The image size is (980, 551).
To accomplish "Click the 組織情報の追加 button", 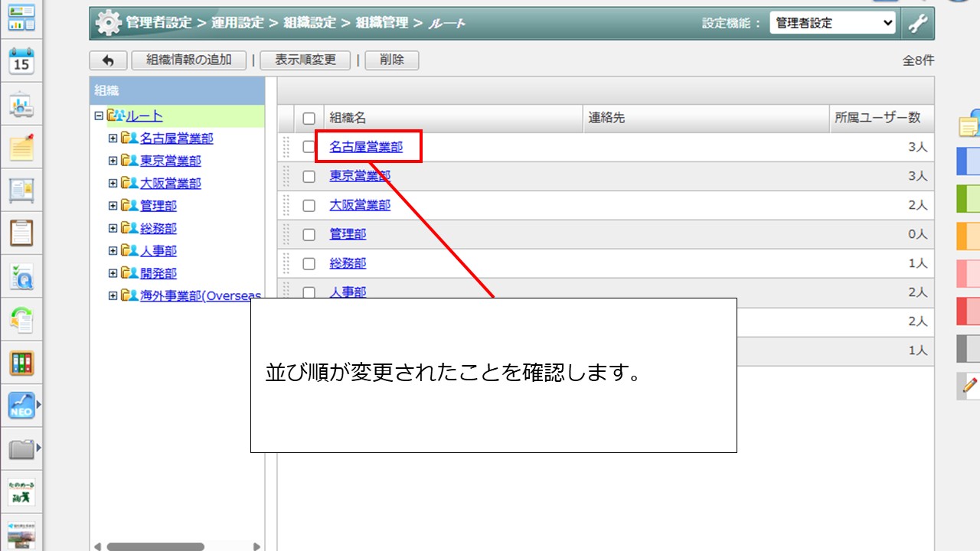I will [x=189, y=60].
